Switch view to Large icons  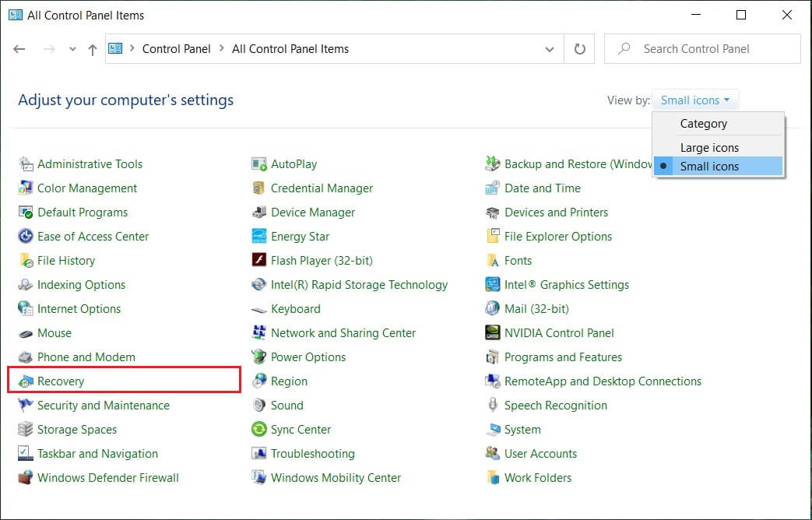click(709, 148)
